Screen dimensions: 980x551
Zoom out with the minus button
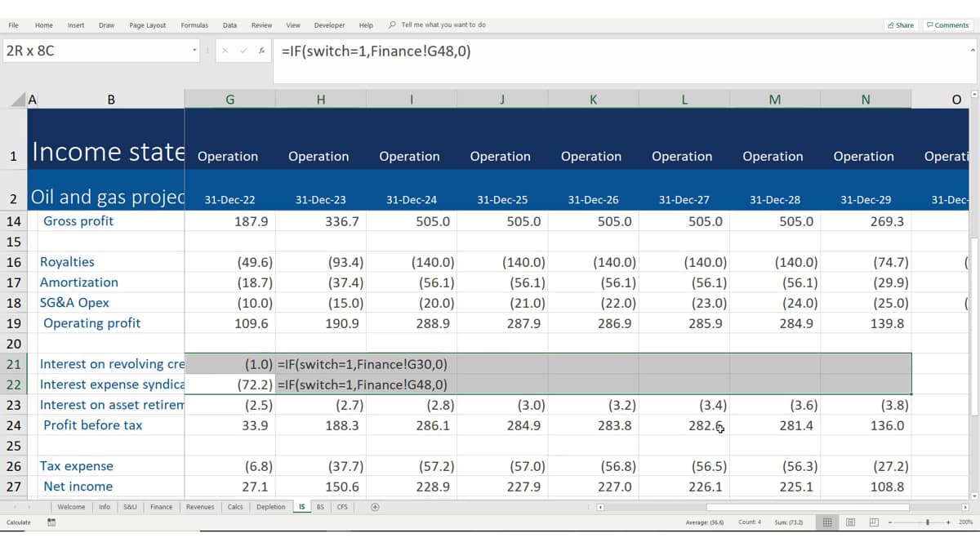click(890, 522)
